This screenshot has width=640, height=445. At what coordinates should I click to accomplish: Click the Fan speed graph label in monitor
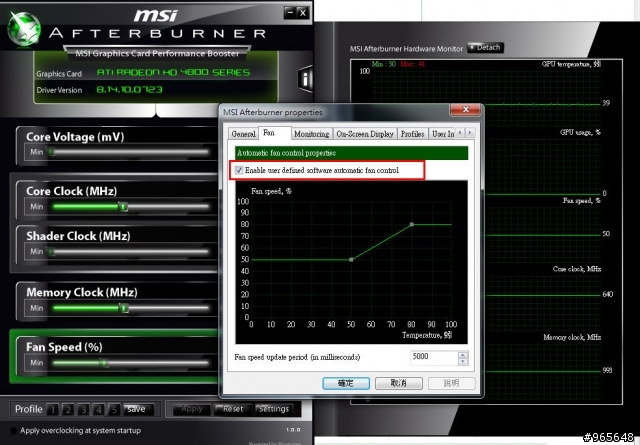582,200
